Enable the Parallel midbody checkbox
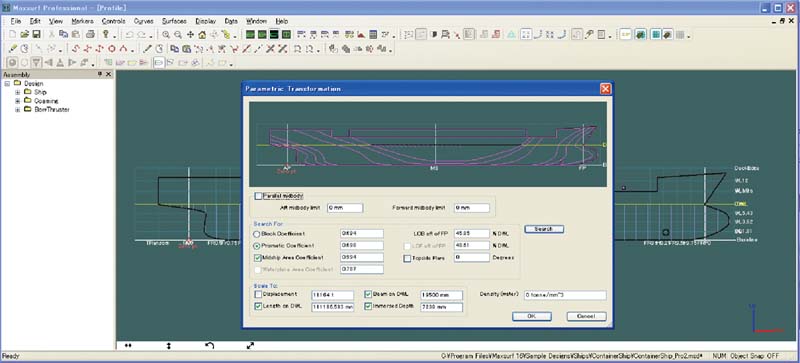 point(258,196)
